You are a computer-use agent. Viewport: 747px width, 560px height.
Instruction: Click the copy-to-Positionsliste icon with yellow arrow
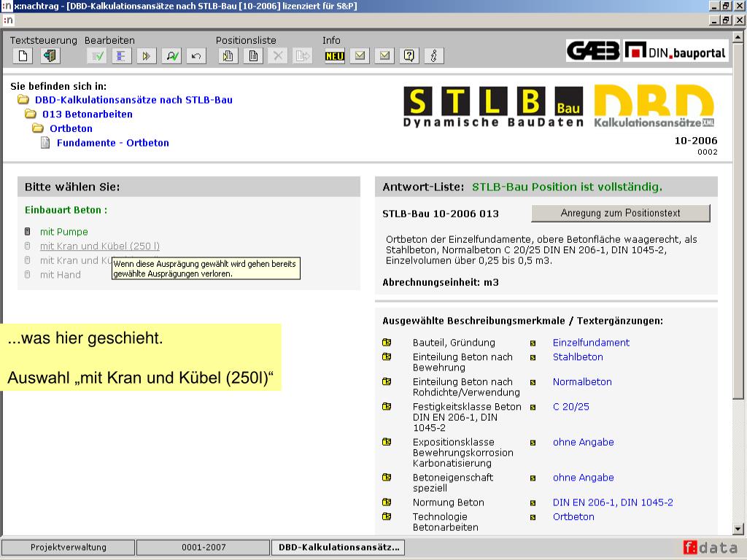coord(228,56)
